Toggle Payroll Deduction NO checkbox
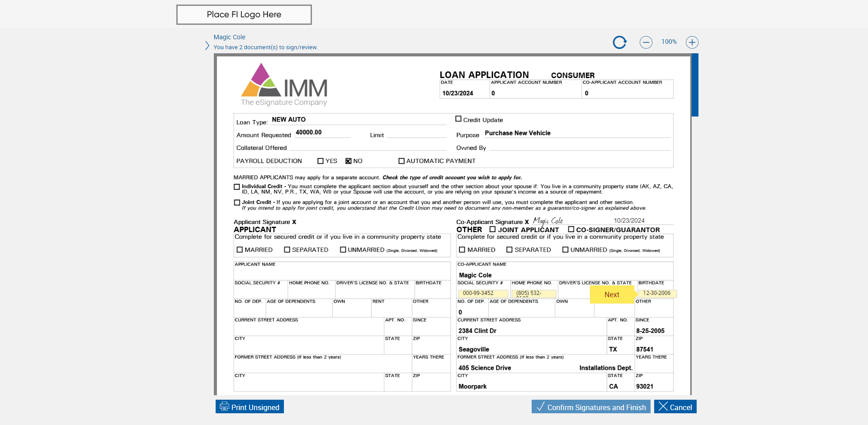The width and height of the screenshot is (868, 425). tap(349, 161)
